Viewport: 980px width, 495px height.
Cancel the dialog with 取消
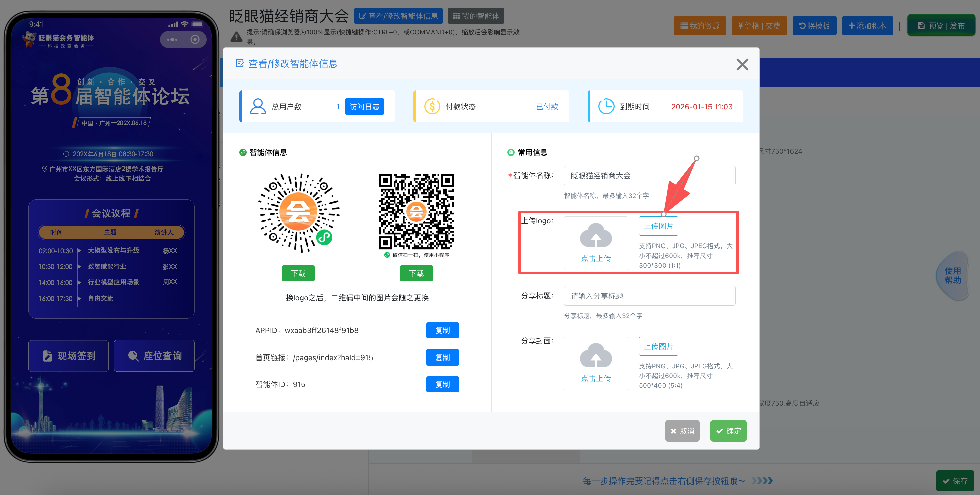(x=682, y=431)
